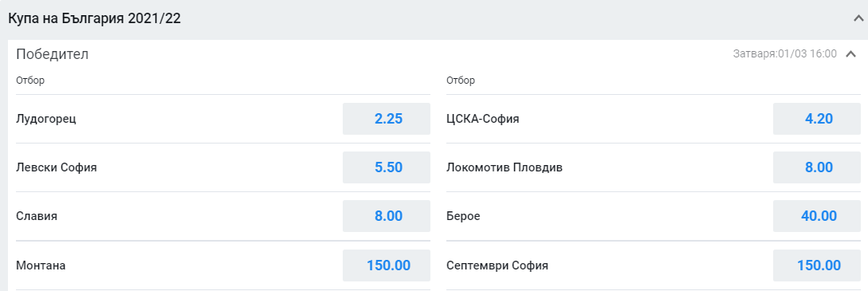Choose the 150.00 odds for Монтана
The image size is (868, 291).
387,265
